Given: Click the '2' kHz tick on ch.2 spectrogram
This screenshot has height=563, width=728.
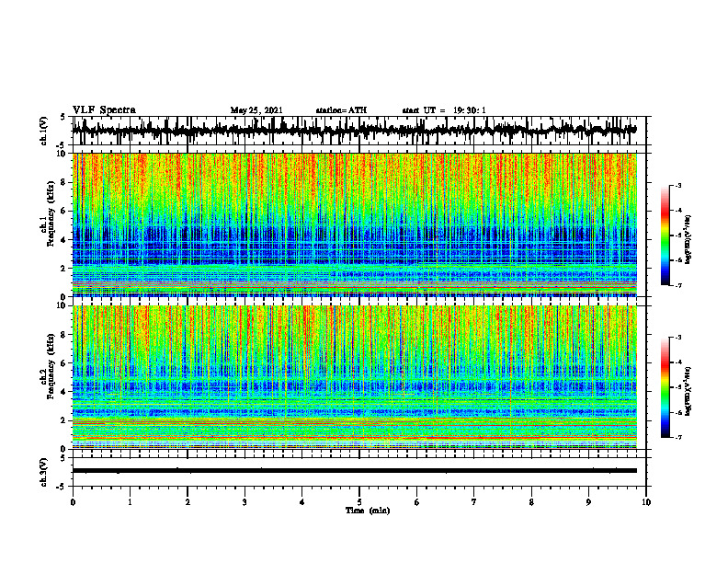Looking at the screenshot, I should [x=63, y=420].
